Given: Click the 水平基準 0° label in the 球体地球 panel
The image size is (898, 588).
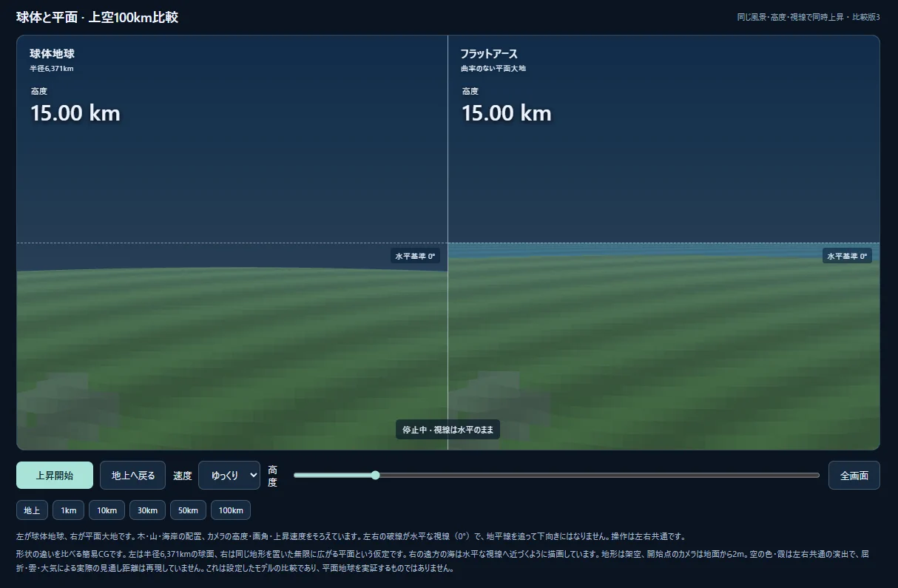Looking at the screenshot, I should (415, 256).
